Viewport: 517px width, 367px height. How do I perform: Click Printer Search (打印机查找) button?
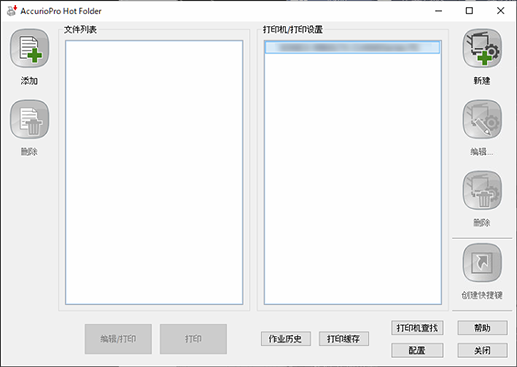tap(417, 328)
